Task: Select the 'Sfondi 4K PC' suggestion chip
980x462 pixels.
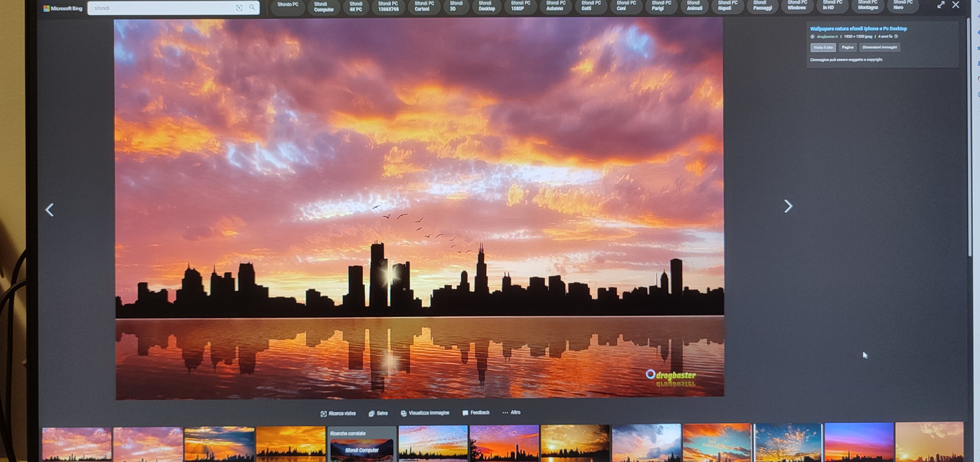Action: pyautogui.click(x=356, y=6)
